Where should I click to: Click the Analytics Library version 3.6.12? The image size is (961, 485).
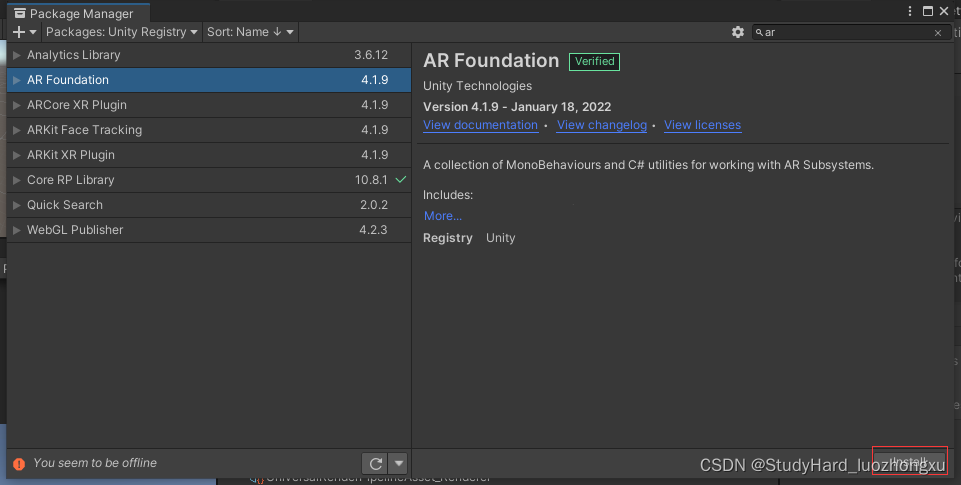click(x=371, y=55)
